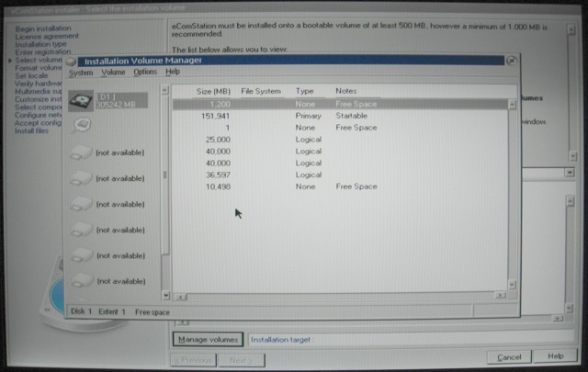
Task: Click the Installation target field
Action: pyautogui.click(x=411, y=340)
